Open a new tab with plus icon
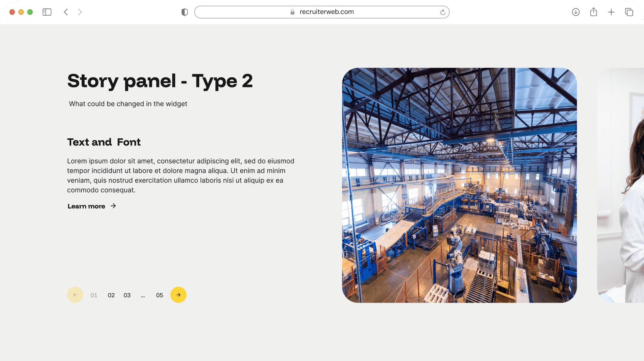Screen dimensions: 644x361 [x=611, y=12]
